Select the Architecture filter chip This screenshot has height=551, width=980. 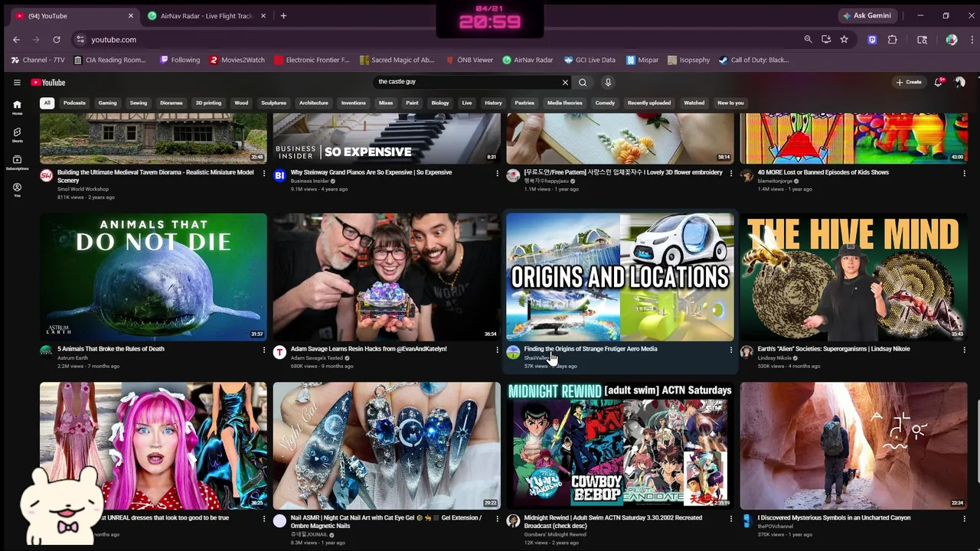click(x=314, y=103)
